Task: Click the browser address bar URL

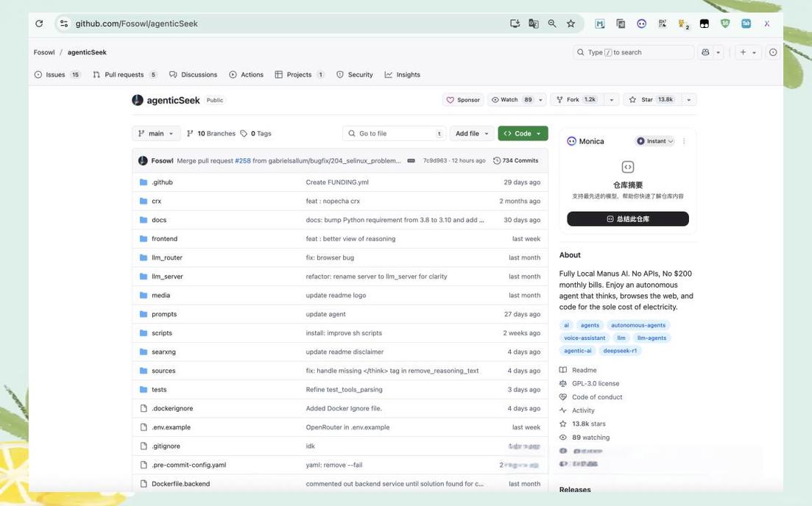Action: tap(137, 24)
